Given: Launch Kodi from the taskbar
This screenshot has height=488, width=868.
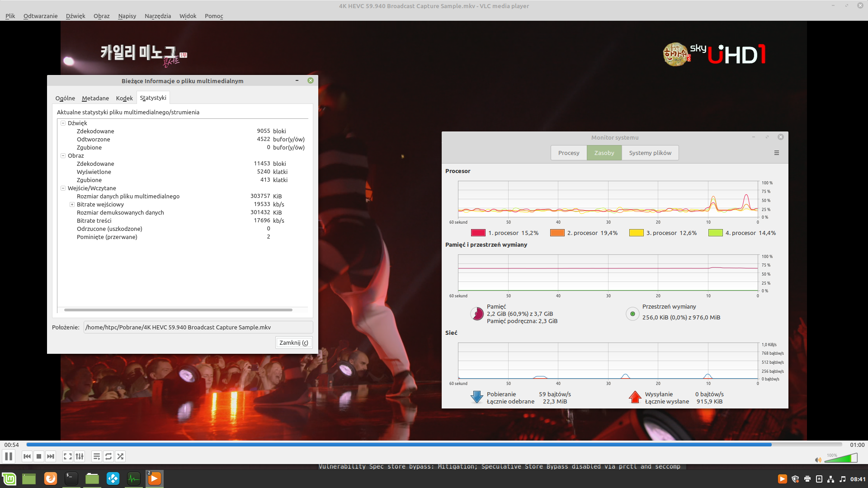Looking at the screenshot, I should 113,479.
